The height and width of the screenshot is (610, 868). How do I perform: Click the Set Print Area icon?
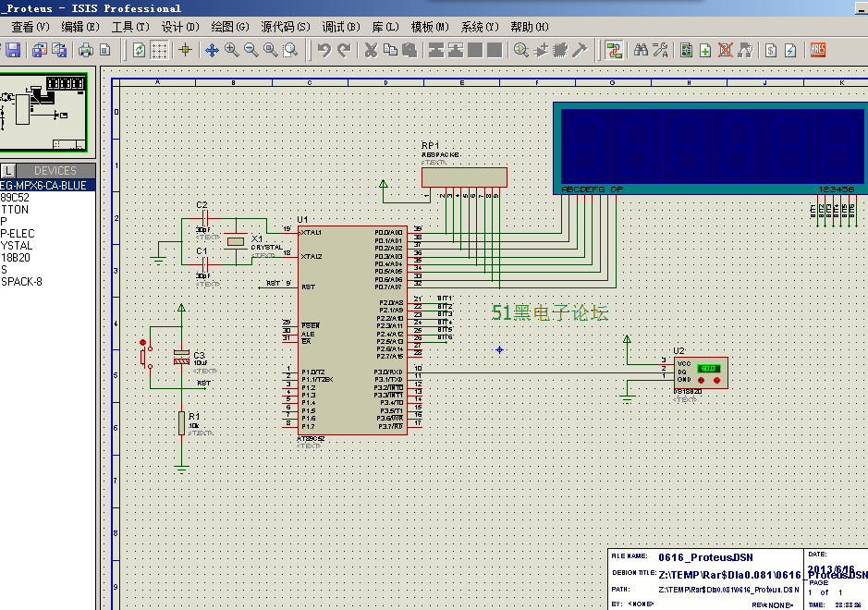[105, 51]
